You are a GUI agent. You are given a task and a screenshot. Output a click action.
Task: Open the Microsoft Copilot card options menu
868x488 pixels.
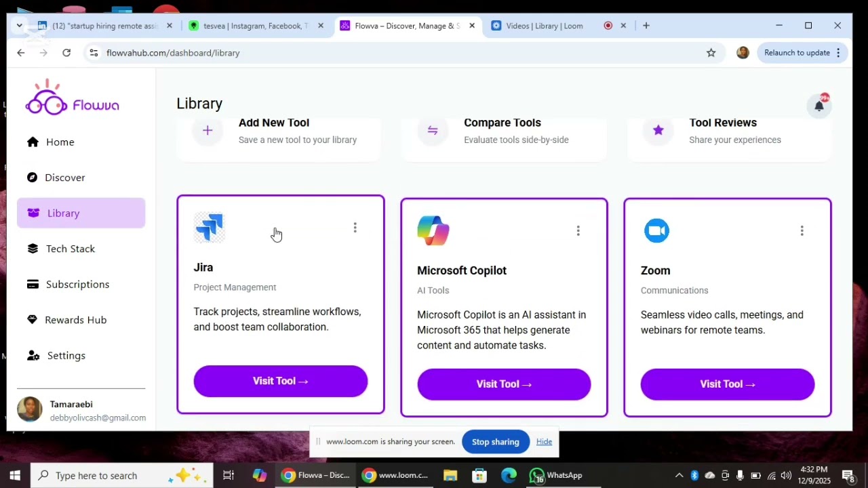578,231
